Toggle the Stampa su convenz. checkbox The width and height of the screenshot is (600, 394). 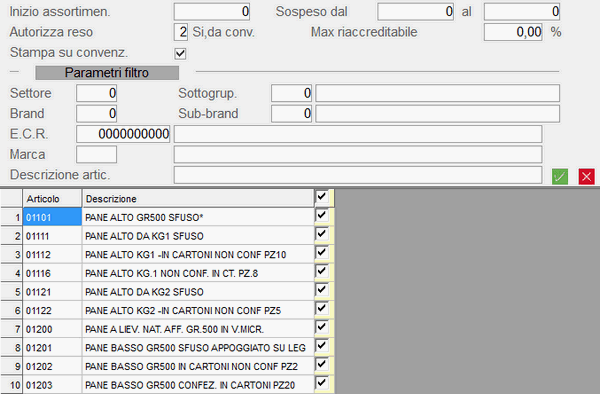click(x=180, y=53)
